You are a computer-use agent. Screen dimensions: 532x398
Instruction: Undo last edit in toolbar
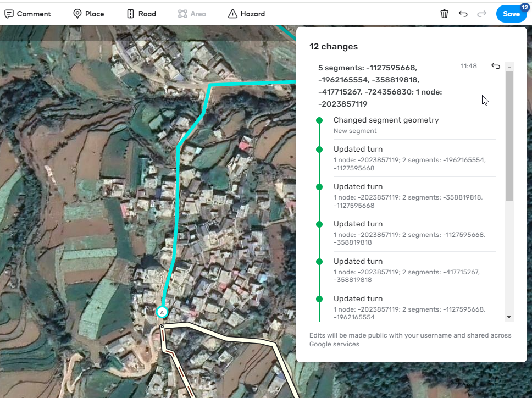(x=463, y=14)
